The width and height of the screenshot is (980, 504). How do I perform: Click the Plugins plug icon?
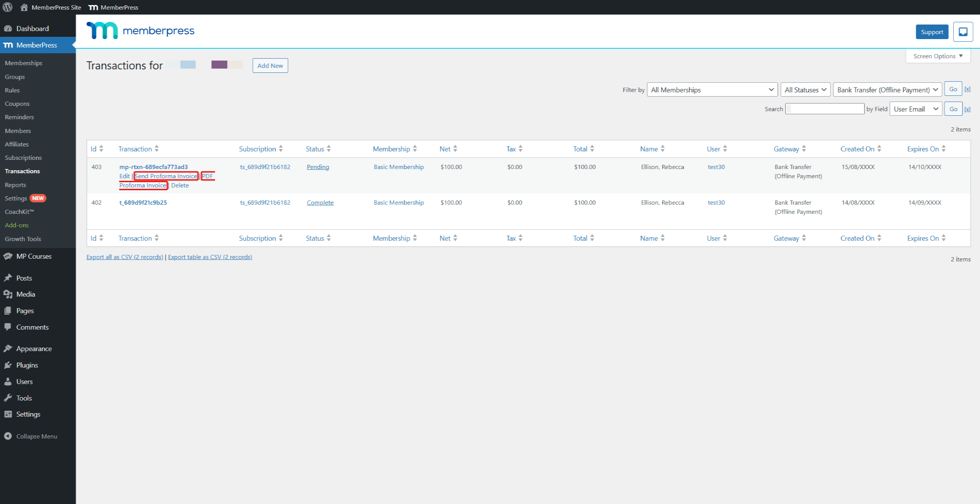click(8, 365)
